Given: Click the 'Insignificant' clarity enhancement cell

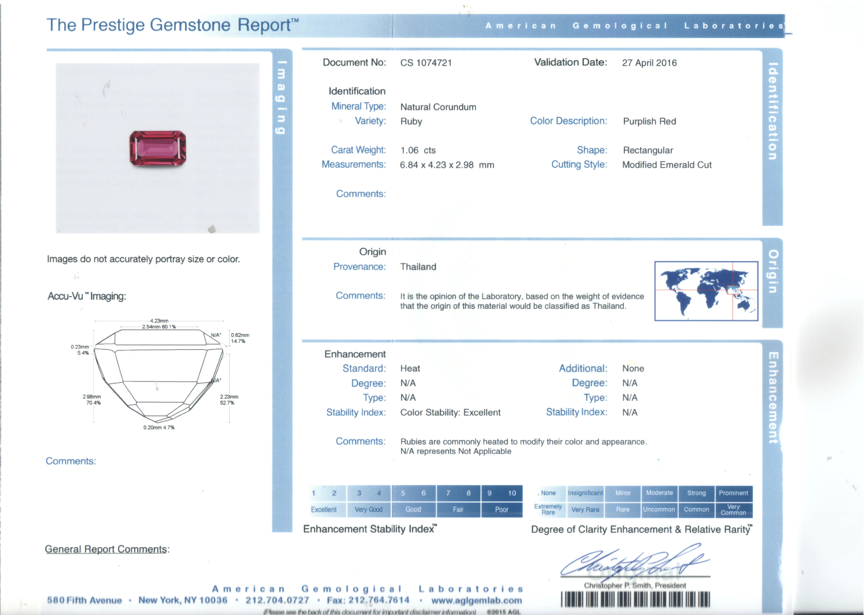Looking at the screenshot, I should click(586, 493).
